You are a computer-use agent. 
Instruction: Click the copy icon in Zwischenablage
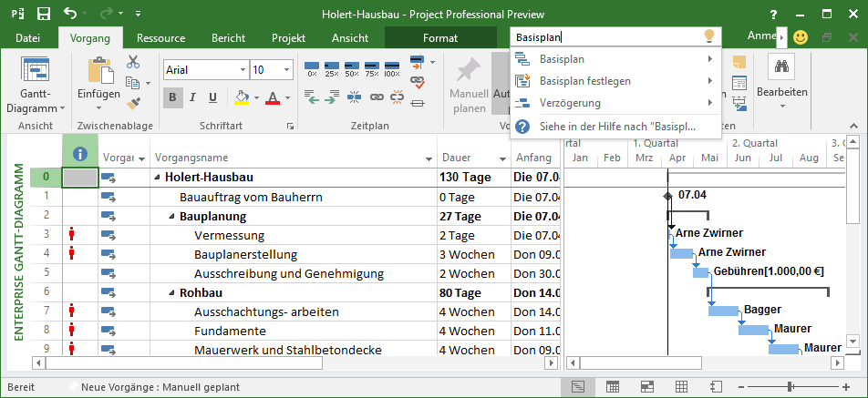(133, 83)
